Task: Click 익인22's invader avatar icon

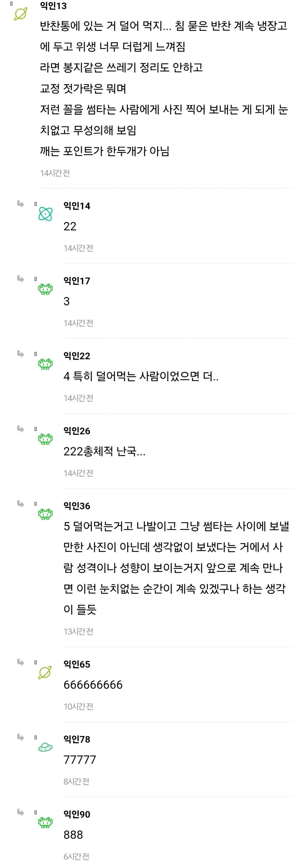Action: point(45,364)
